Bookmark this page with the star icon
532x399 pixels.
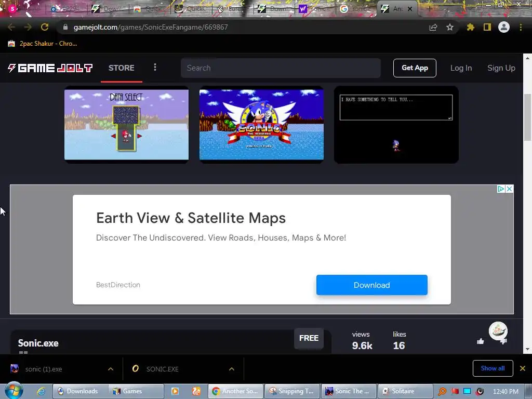click(x=450, y=27)
